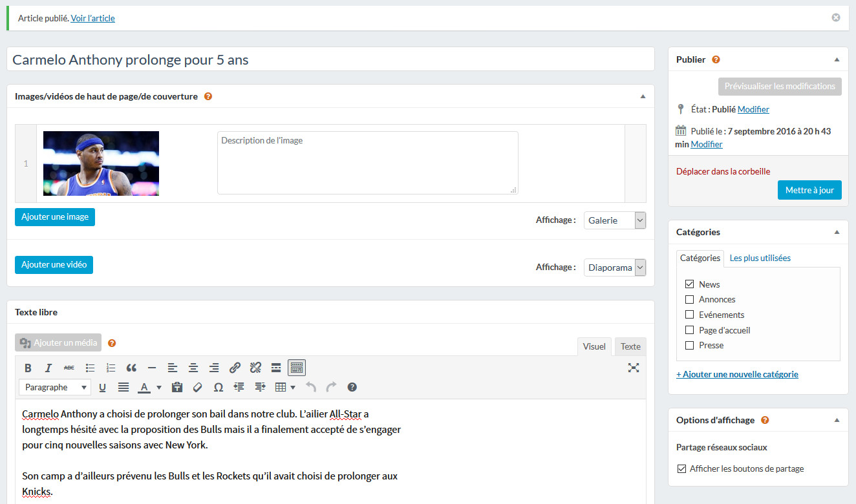Insert a numbered list
The height and width of the screenshot is (504, 856).
(x=111, y=368)
